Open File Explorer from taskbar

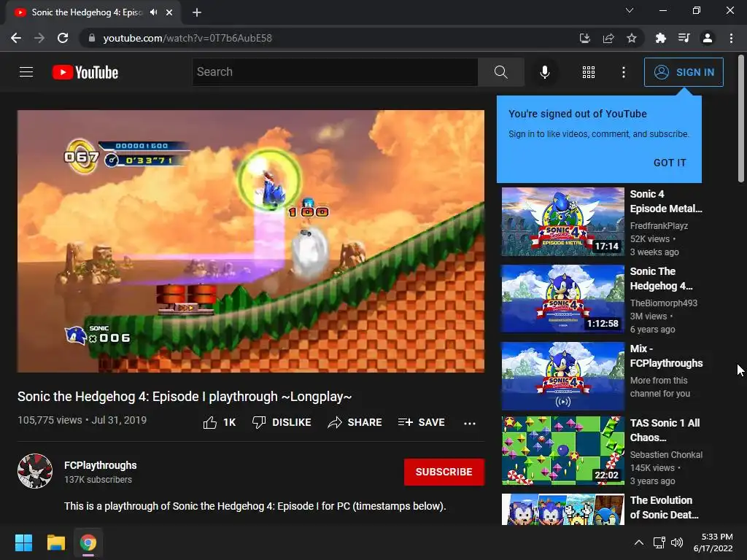55,542
